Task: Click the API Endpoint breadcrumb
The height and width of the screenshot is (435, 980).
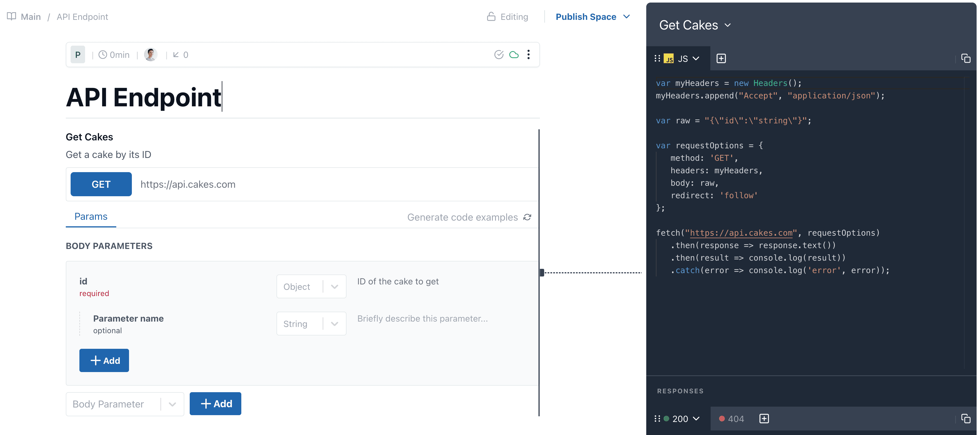Action: pos(82,17)
